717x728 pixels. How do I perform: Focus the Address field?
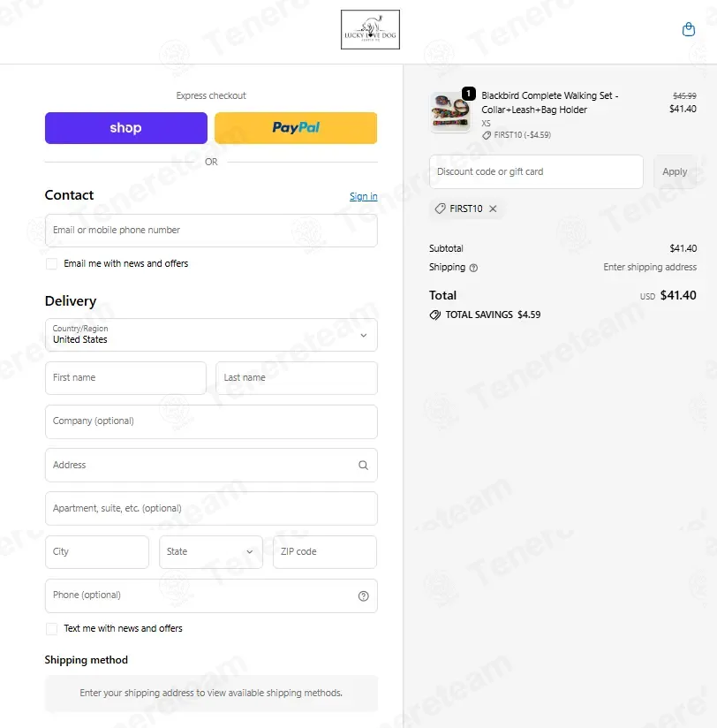(211, 465)
